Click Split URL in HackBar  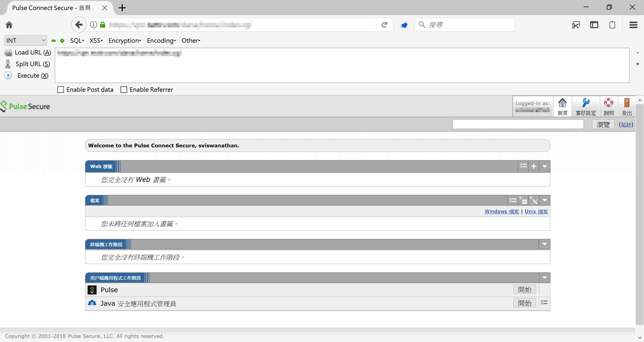point(28,64)
